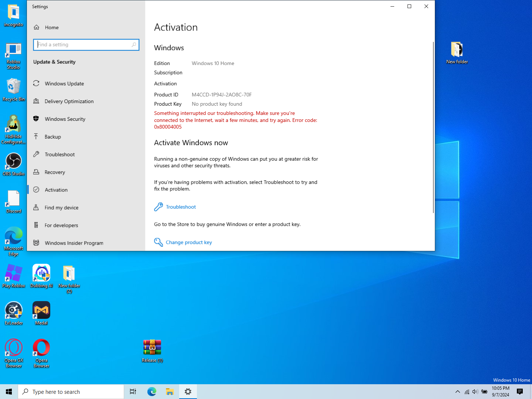Click File Explorer icon in the taskbar
Viewport: 532px width, 399px height.
tap(170, 392)
